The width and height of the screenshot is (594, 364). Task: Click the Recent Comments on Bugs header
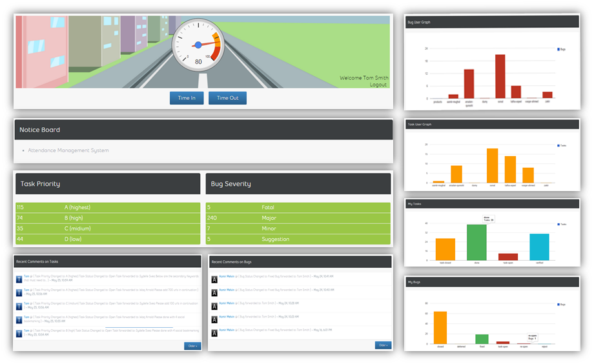point(300,262)
